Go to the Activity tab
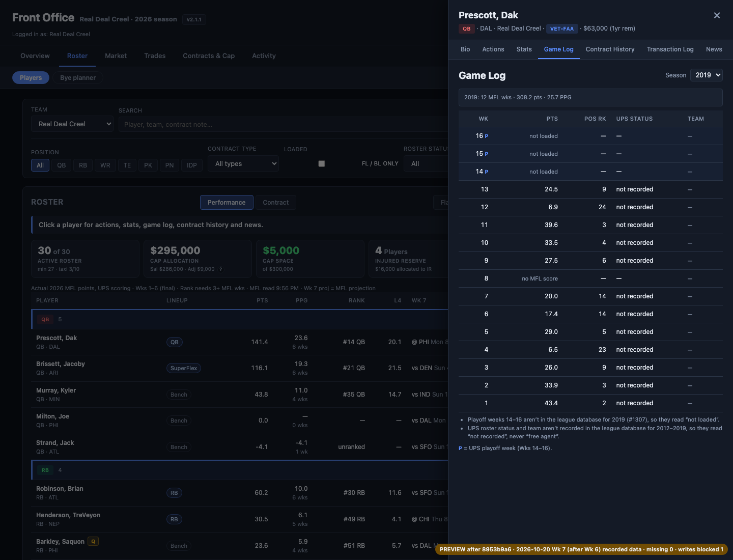 264,56
